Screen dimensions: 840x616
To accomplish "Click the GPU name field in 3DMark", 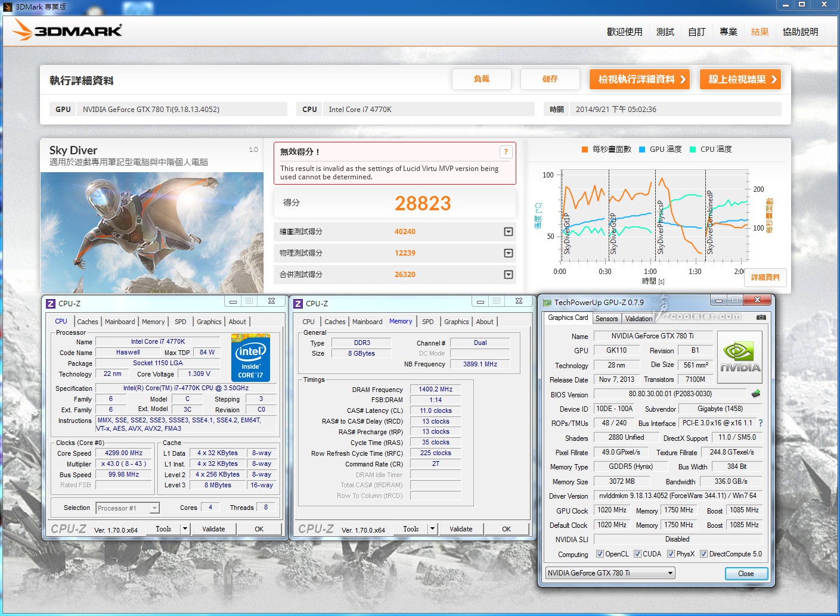I will pos(182,109).
